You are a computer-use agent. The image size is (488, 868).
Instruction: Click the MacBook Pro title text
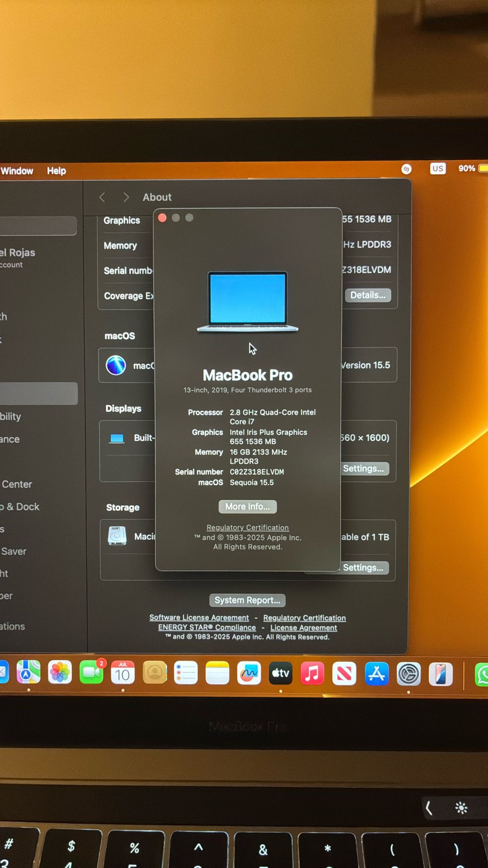point(248,375)
